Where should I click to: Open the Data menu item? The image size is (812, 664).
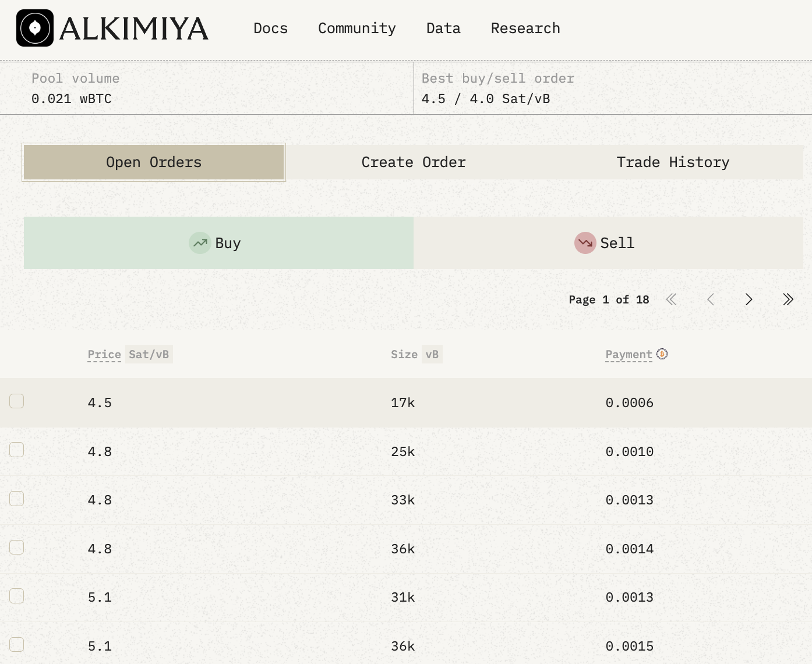point(443,28)
